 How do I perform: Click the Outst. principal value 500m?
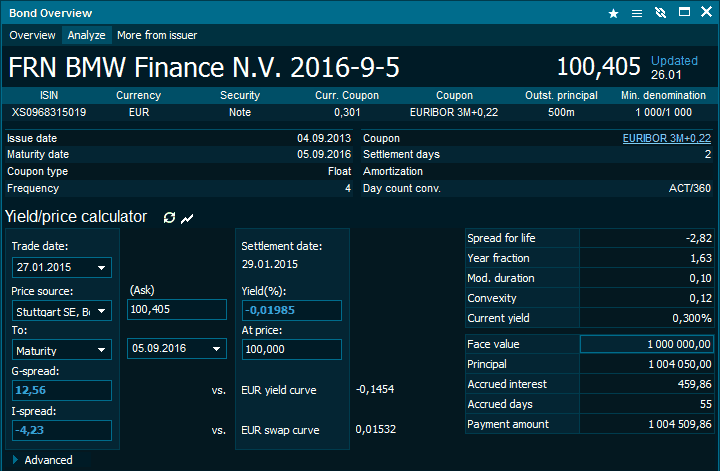561,112
